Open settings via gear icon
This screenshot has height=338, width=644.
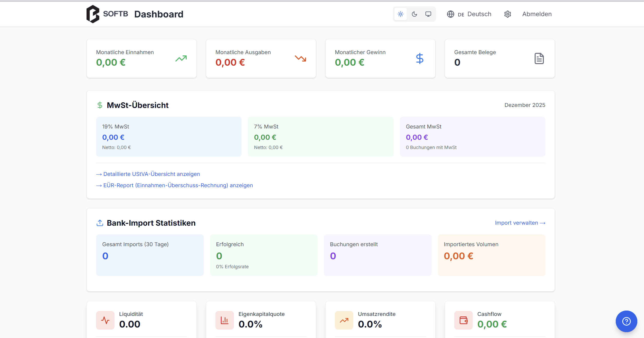coord(508,14)
